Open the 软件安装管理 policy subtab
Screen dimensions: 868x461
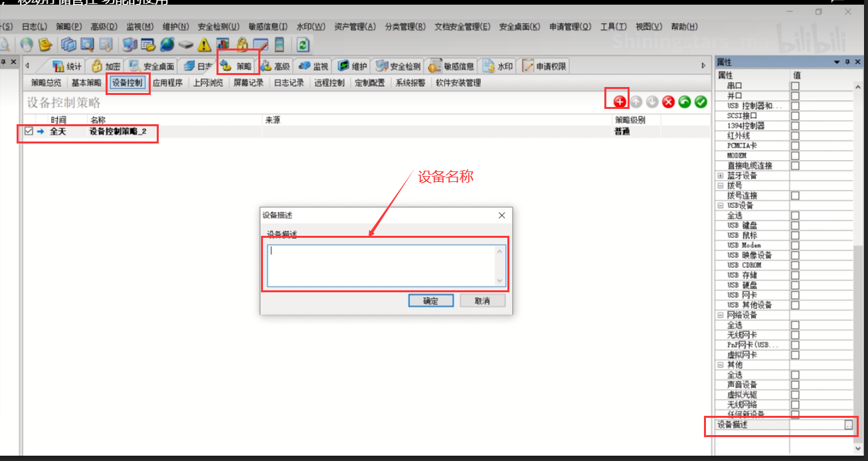tap(458, 83)
